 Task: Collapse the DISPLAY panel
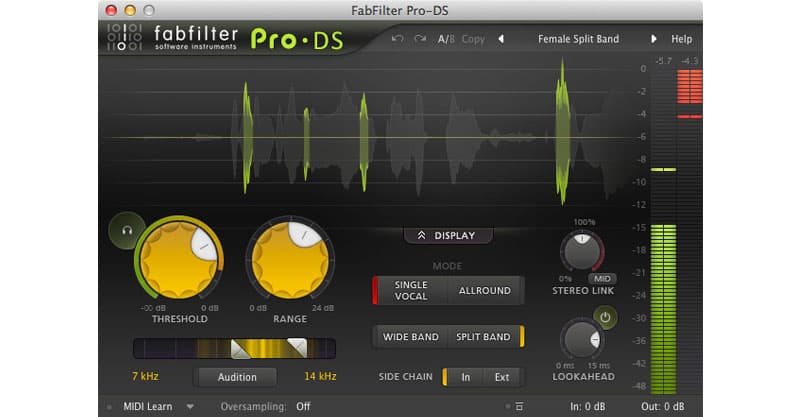(x=448, y=235)
